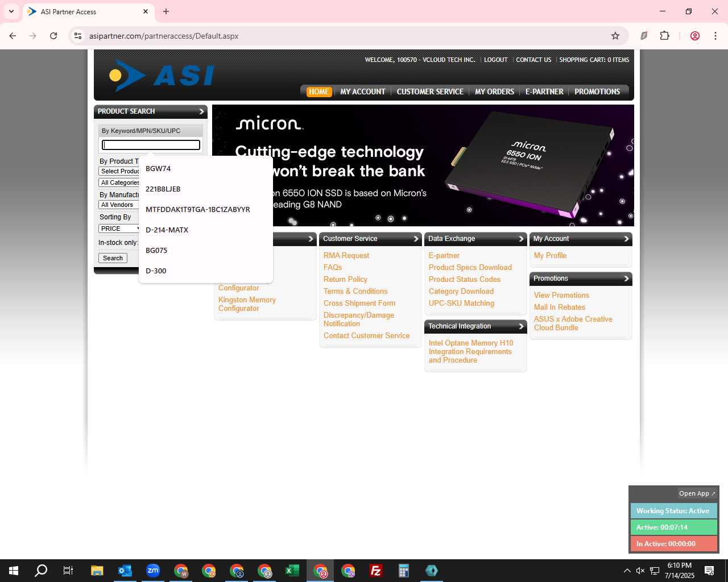Screen dimensions: 728x582
Task: Choose MTFDDAK1T9TGA-1BC1ZABYYR suggestion
Action: [x=206, y=210]
